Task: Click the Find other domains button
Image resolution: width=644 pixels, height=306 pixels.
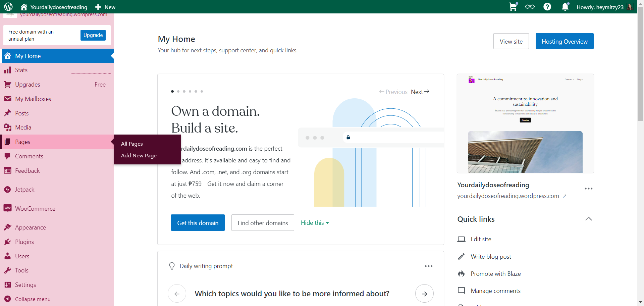Action: (x=263, y=223)
